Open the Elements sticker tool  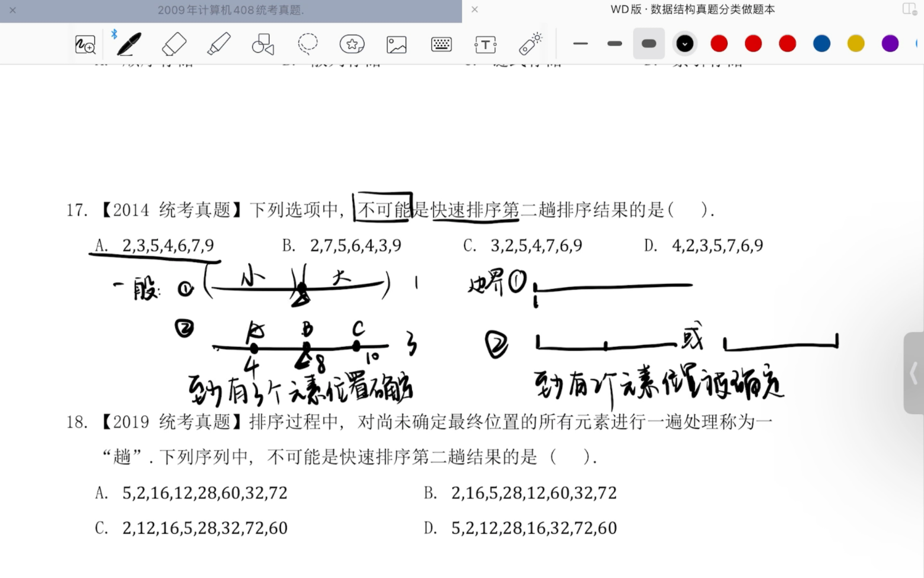(x=352, y=44)
